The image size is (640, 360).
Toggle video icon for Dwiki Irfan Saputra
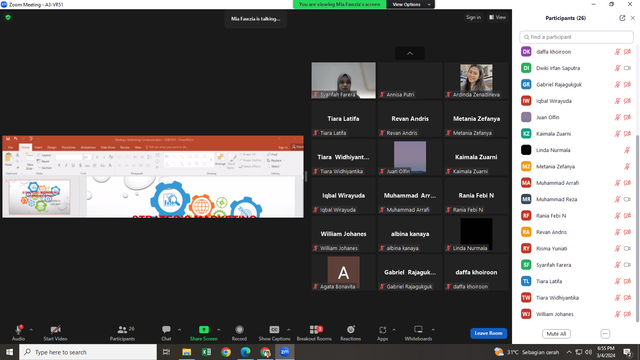coord(627,68)
